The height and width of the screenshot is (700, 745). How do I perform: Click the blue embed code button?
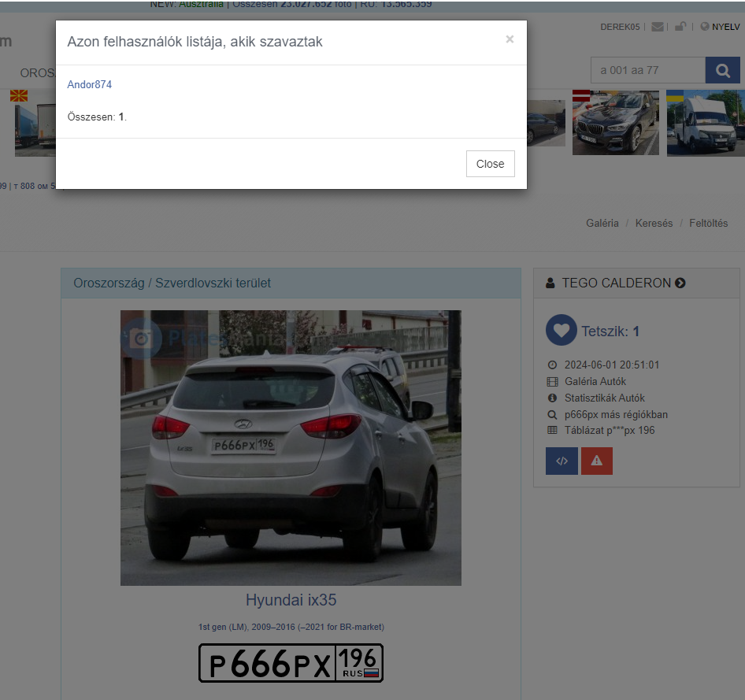562,461
